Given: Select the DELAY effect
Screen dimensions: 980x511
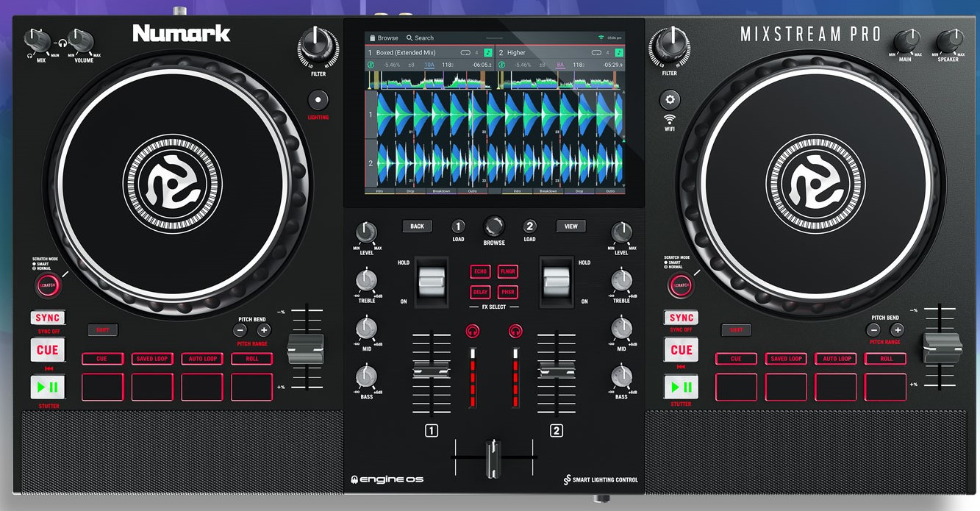Looking at the screenshot, I should tap(481, 292).
